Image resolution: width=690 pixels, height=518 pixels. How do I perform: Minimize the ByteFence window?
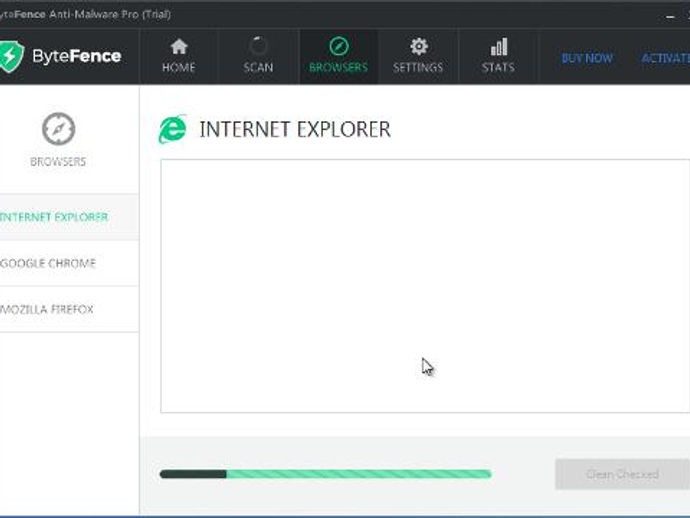pyautogui.click(x=670, y=17)
